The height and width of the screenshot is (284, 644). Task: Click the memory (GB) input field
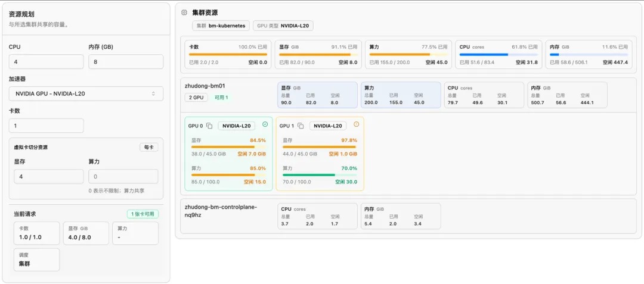[126, 61]
